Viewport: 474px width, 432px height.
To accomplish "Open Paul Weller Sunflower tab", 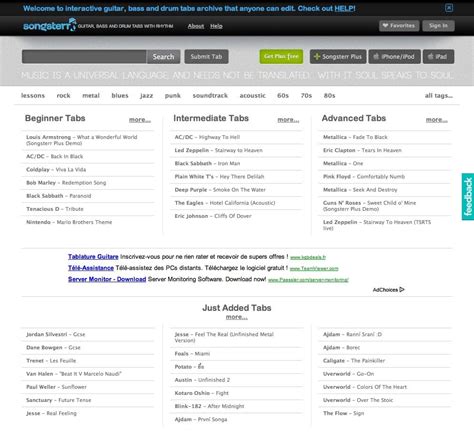I will click(x=56, y=387).
